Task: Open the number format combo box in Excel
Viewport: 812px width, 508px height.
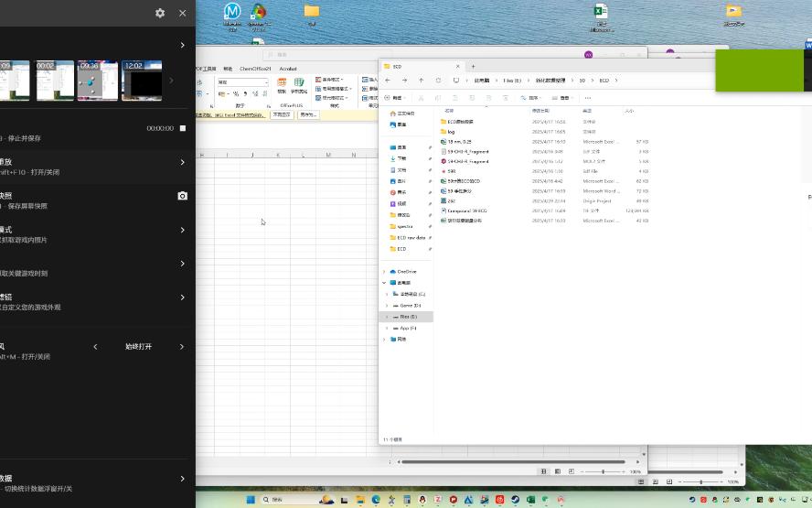Action: [242, 82]
